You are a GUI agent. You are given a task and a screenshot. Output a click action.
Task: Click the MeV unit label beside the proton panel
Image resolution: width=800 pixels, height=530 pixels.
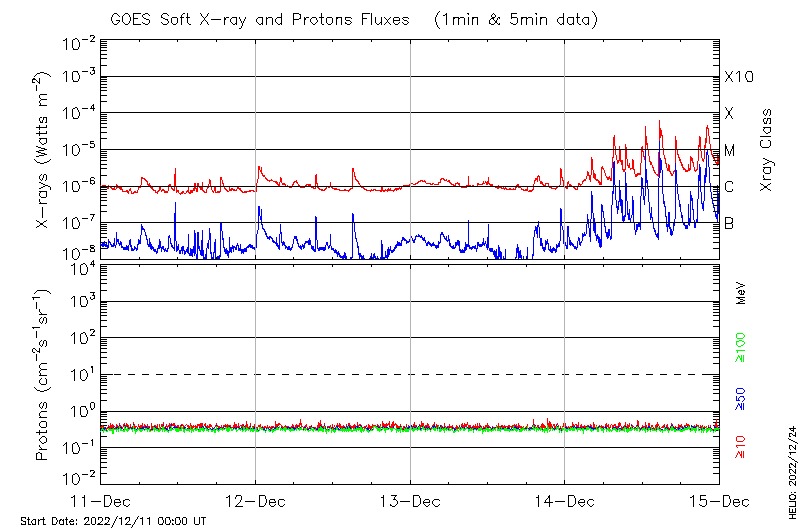coord(741,292)
